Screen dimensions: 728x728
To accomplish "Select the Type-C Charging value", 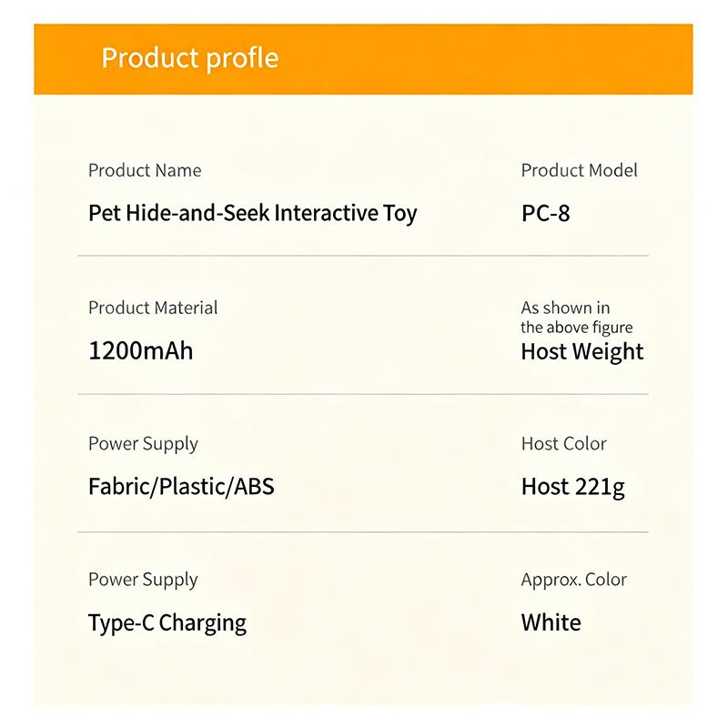I will coord(167,623).
